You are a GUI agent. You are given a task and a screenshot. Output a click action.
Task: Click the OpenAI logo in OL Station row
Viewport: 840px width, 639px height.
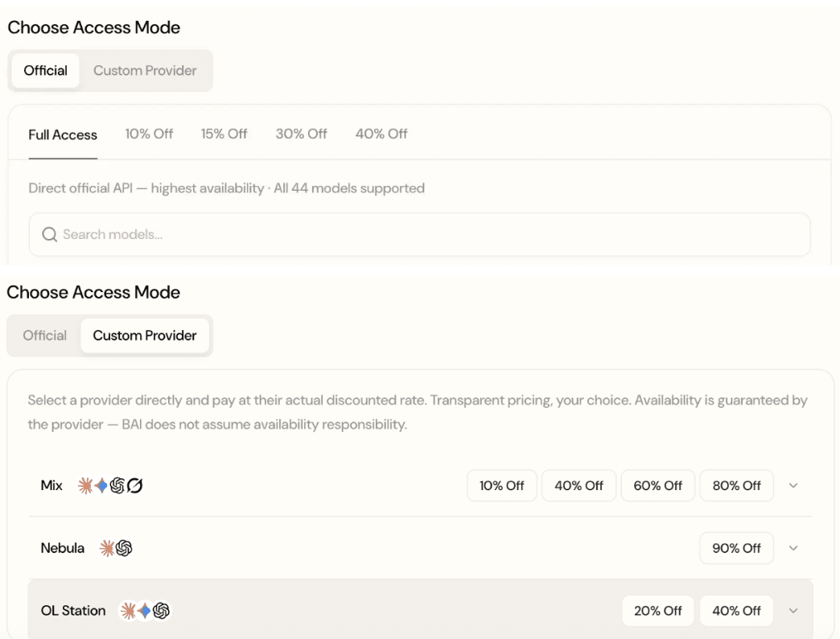(161, 611)
